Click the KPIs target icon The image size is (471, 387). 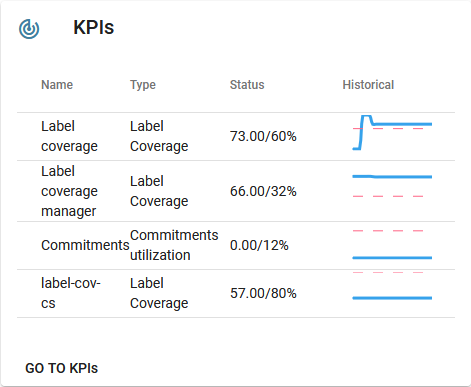(x=29, y=29)
